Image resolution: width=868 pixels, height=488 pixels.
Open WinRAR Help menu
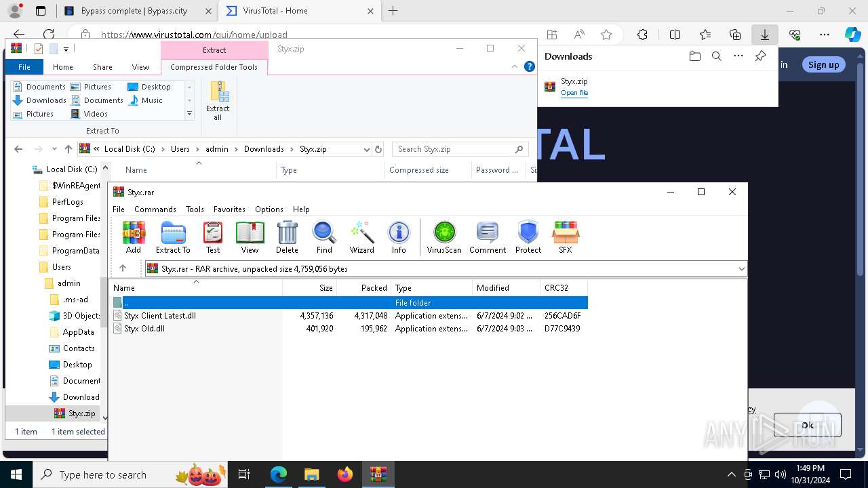(301, 209)
